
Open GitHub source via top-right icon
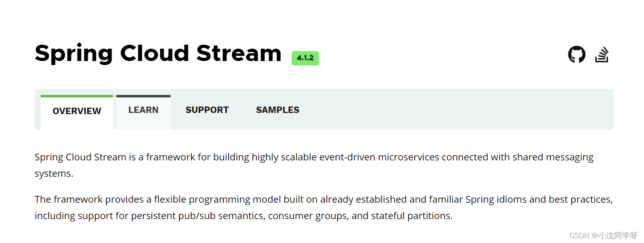click(577, 54)
